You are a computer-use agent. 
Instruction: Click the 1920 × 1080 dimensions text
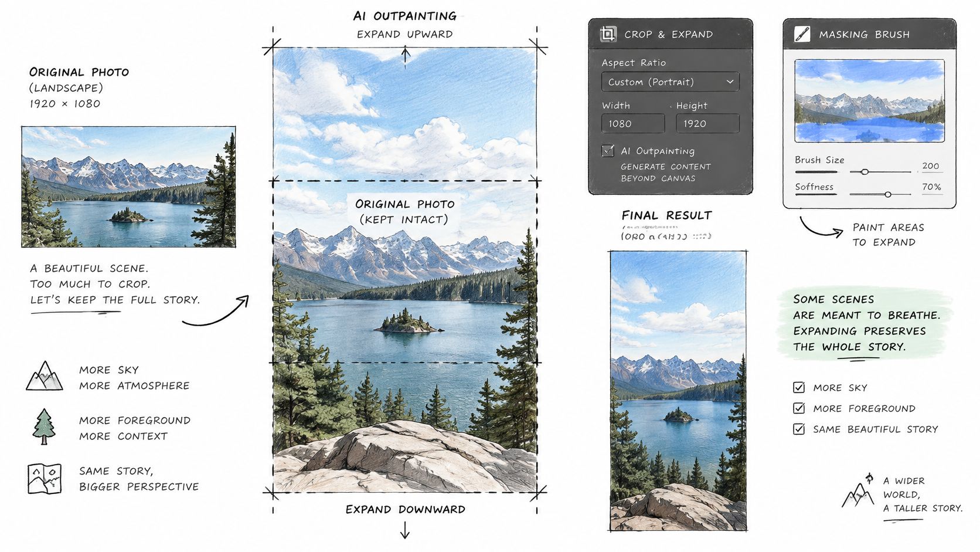point(65,104)
